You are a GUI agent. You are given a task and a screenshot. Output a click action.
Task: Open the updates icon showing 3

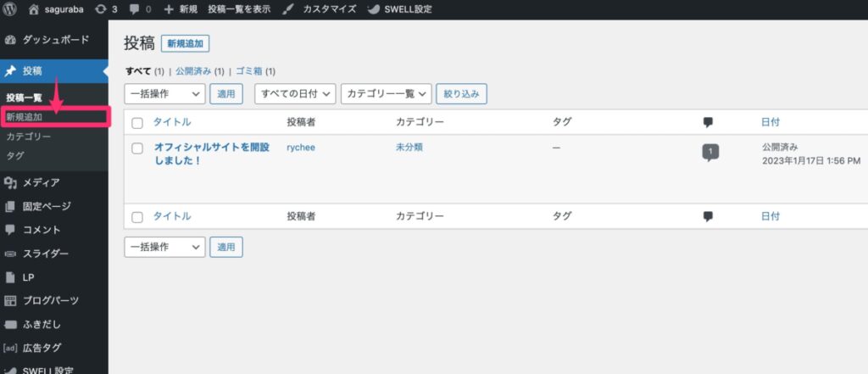101,9
